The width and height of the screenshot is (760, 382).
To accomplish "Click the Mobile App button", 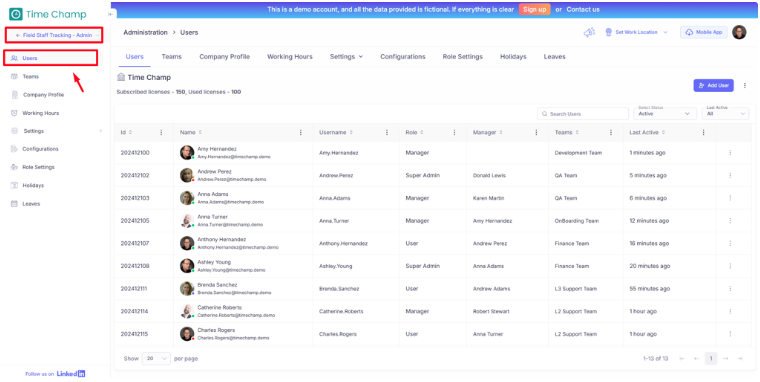I will [704, 32].
